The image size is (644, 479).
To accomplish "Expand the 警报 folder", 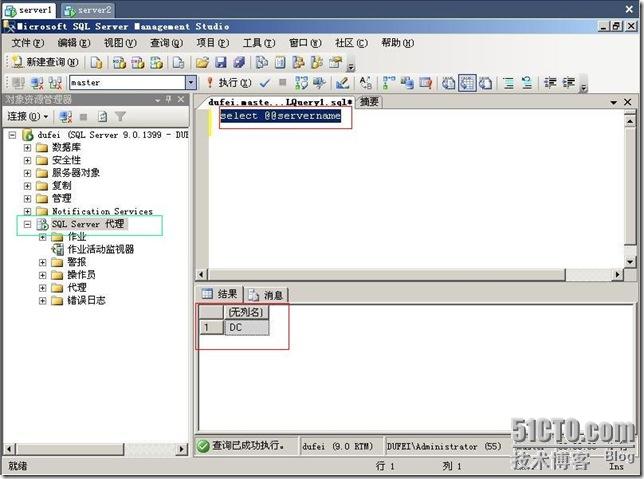I will tap(42, 262).
